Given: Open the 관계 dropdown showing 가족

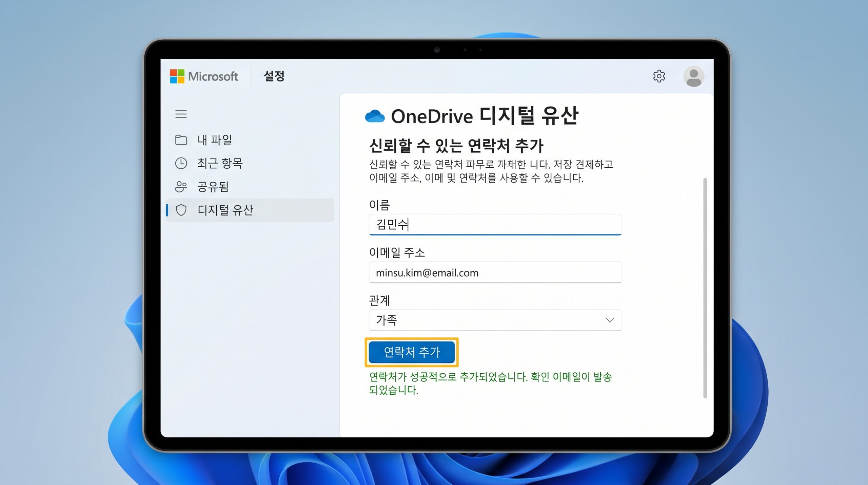Looking at the screenshot, I should click(495, 320).
